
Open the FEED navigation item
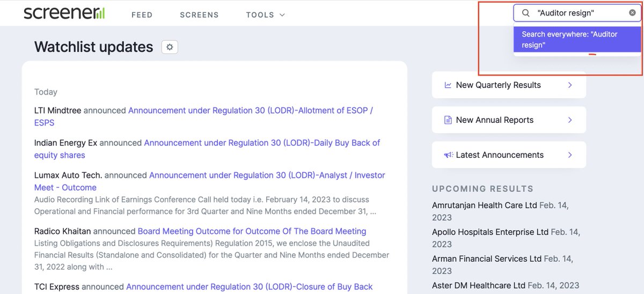click(142, 14)
